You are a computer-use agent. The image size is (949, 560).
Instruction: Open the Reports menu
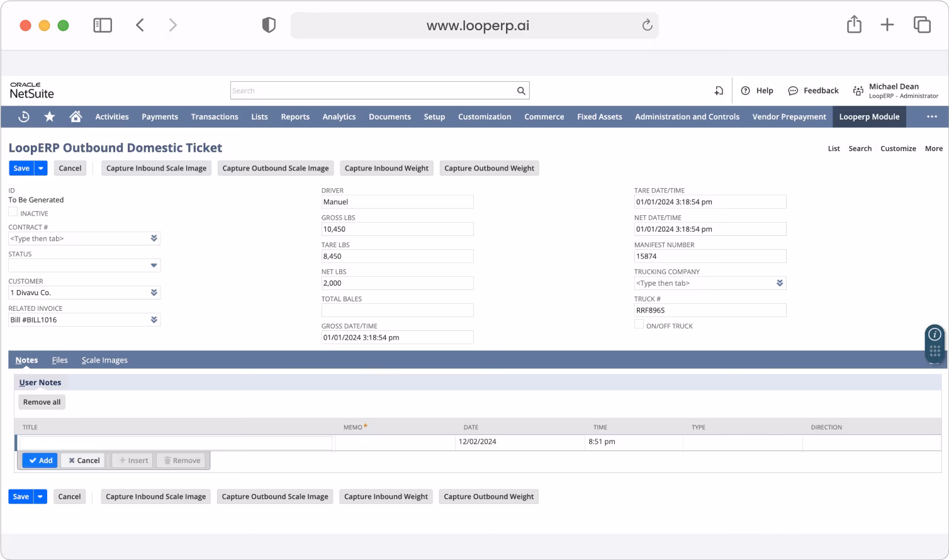(x=295, y=116)
